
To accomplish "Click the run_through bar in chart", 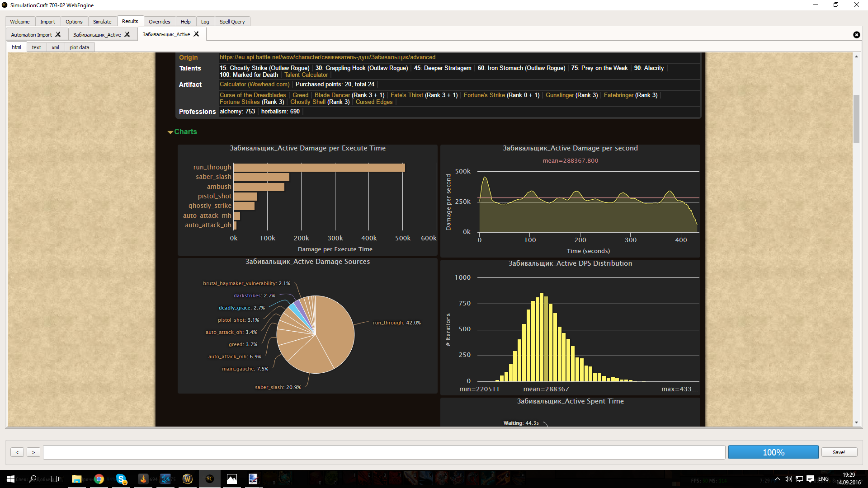I will (319, 168).
